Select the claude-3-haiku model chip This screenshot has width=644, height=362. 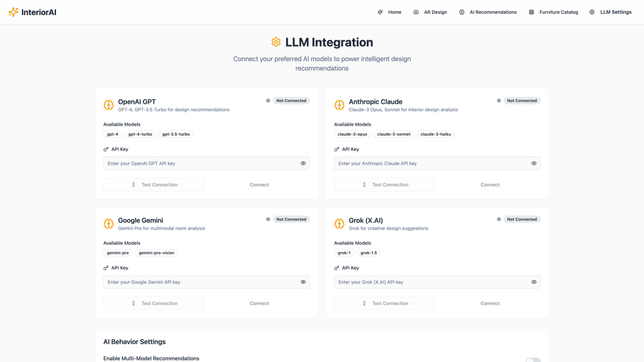[x=436, y=134]
